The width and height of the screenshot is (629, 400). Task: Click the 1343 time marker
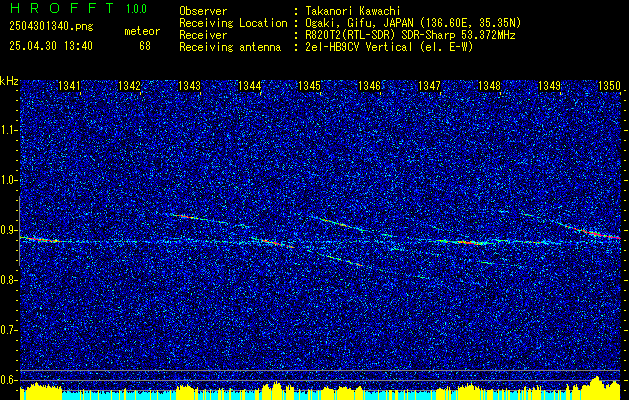coord(189,85)
